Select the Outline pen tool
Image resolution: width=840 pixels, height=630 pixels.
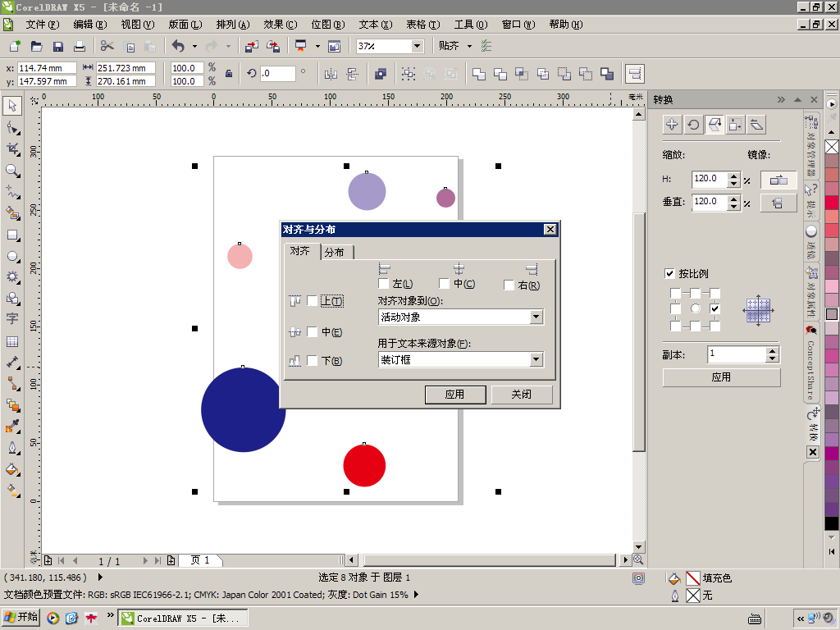[x=12, y=448]
